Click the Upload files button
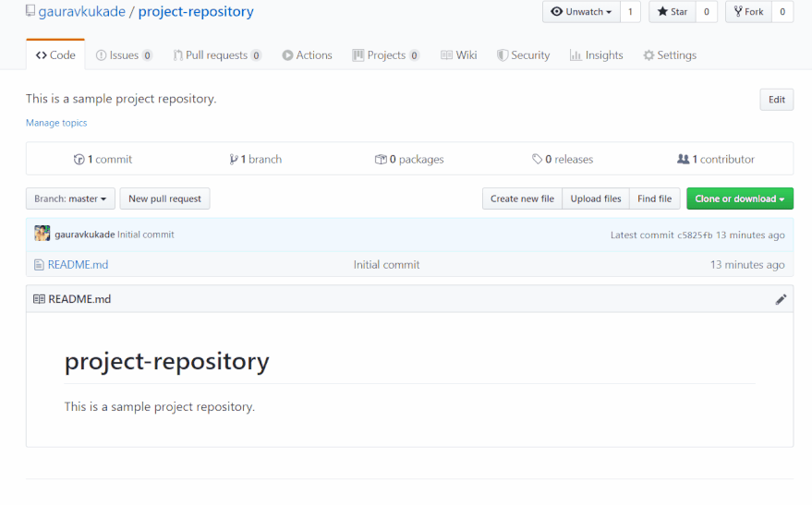 (596, 198)
